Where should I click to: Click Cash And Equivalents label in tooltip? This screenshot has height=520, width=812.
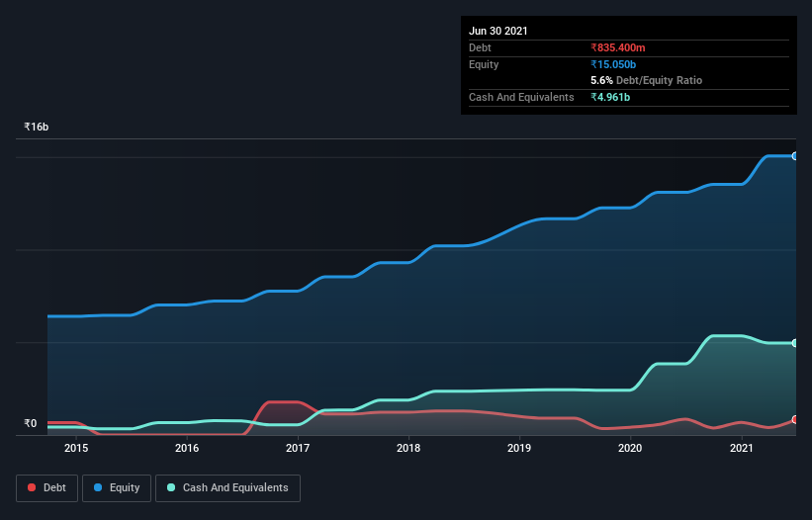click(521, 97)
